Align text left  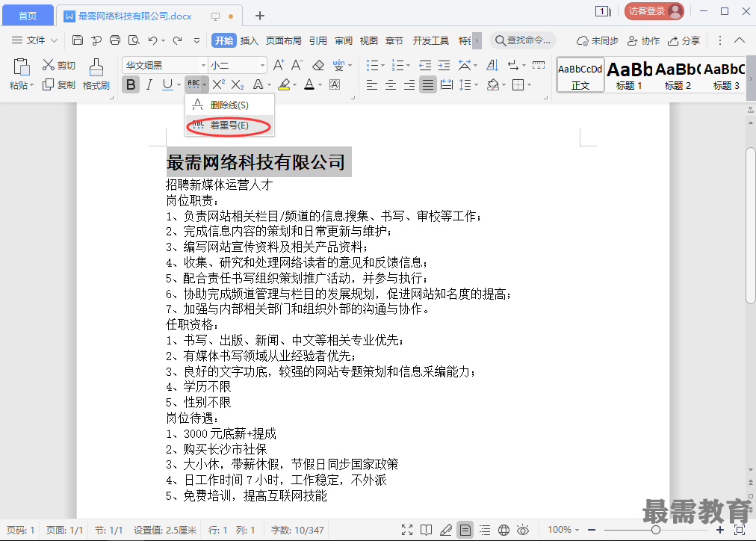[x=372, y=85]
